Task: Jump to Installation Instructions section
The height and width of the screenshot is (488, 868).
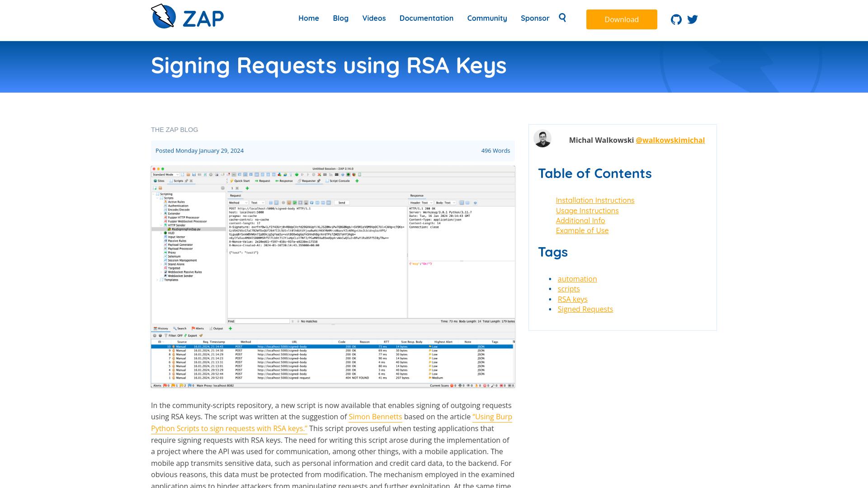Action: (x=595, y=200)
